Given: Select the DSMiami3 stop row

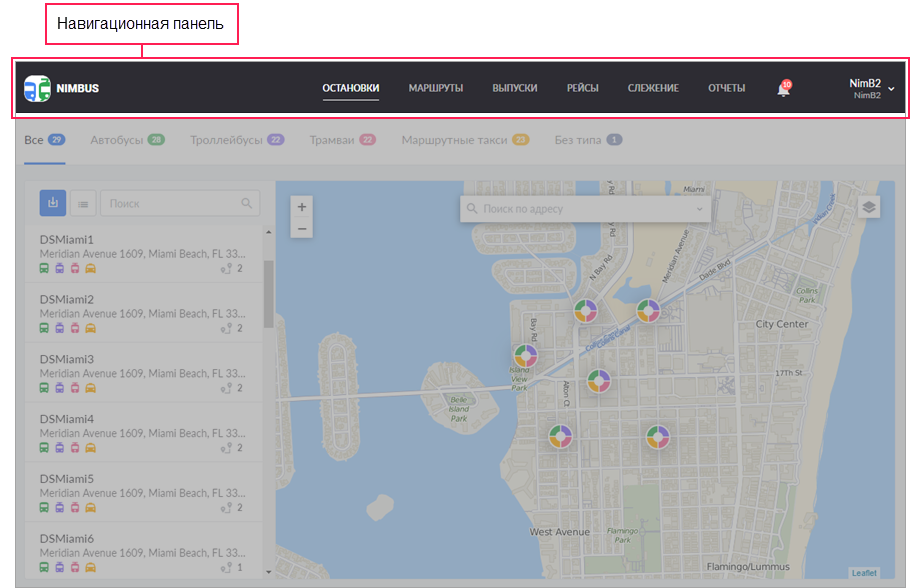Looking at the screenshot, I should (144, 374).
